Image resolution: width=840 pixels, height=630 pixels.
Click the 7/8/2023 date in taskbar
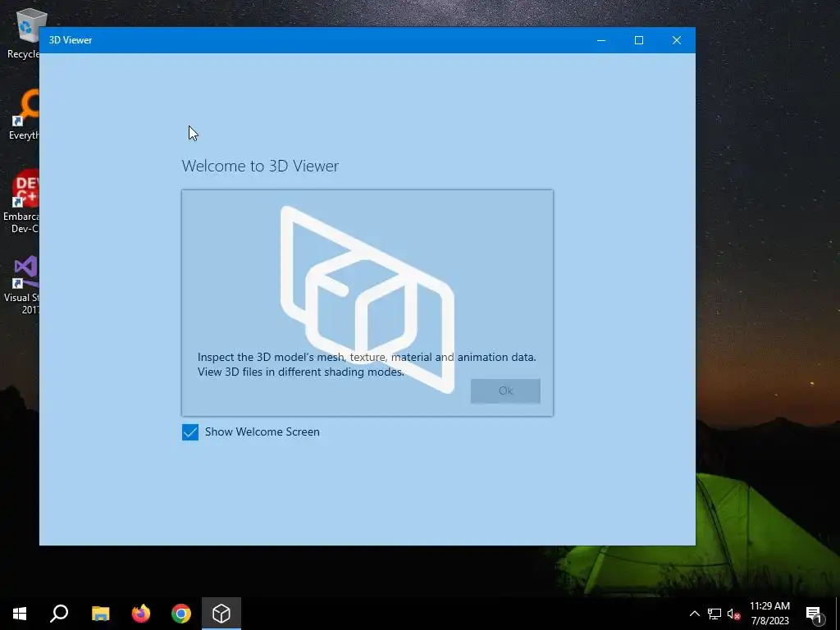tap(769, 621)
